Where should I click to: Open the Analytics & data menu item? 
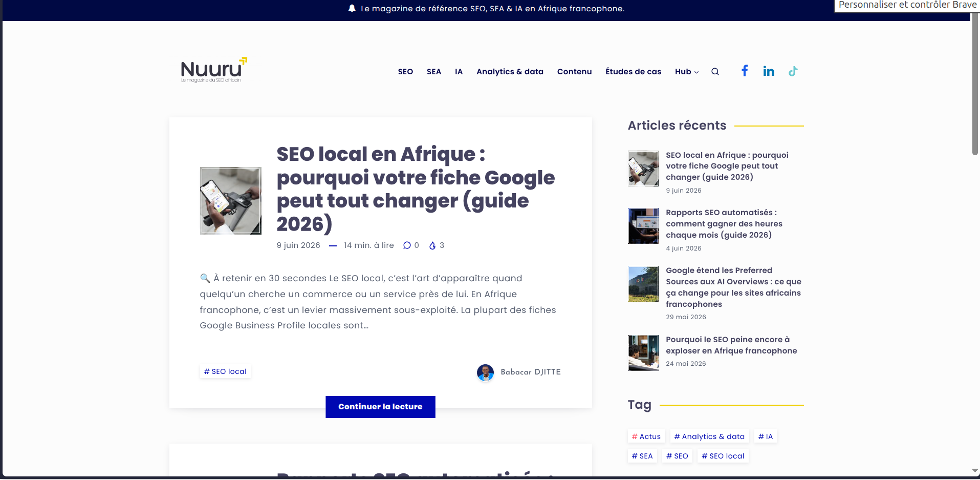coord(510,72)
